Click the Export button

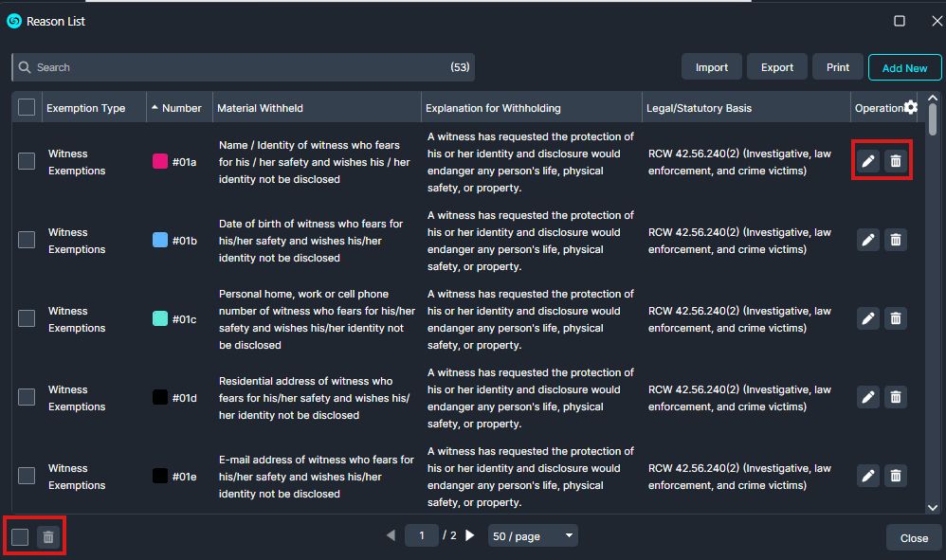pyautogui.click(x=777, y=67)
